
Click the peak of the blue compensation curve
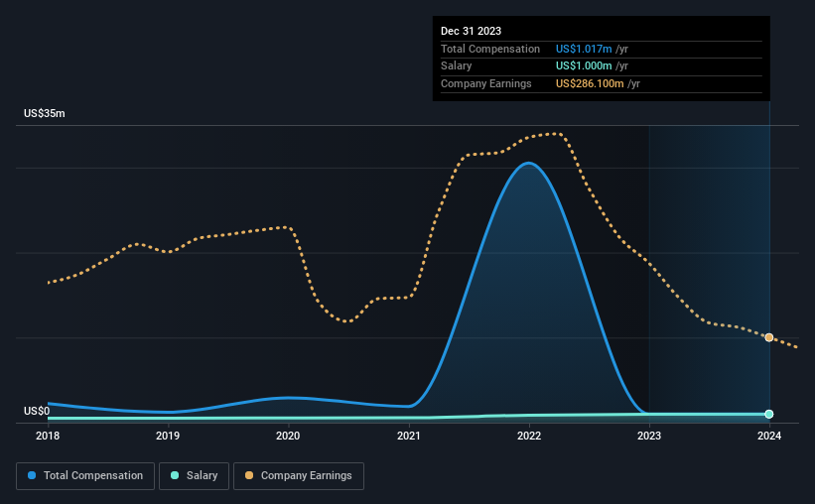(x=529, y=163)
